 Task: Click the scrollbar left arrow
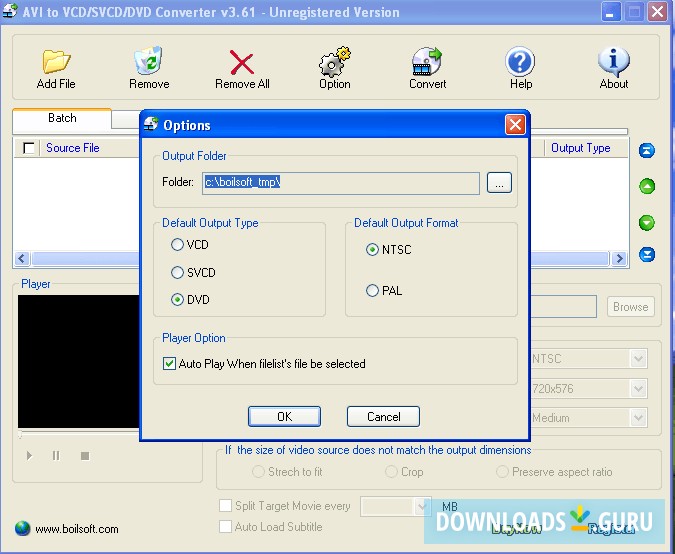[x=22, y=259]
